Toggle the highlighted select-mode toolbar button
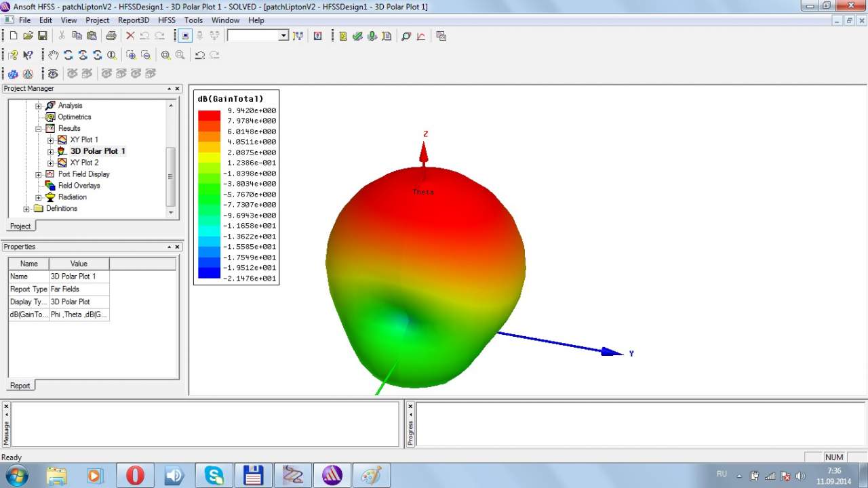The height and width of the screenshot is (488, 868). pos(185,36)
